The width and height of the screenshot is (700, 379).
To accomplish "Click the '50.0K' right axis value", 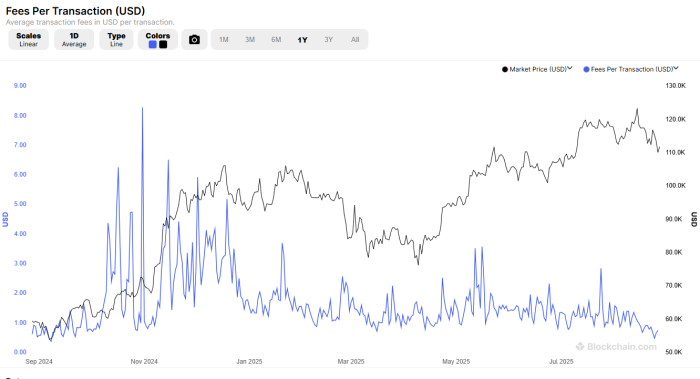I will [674, 352].
